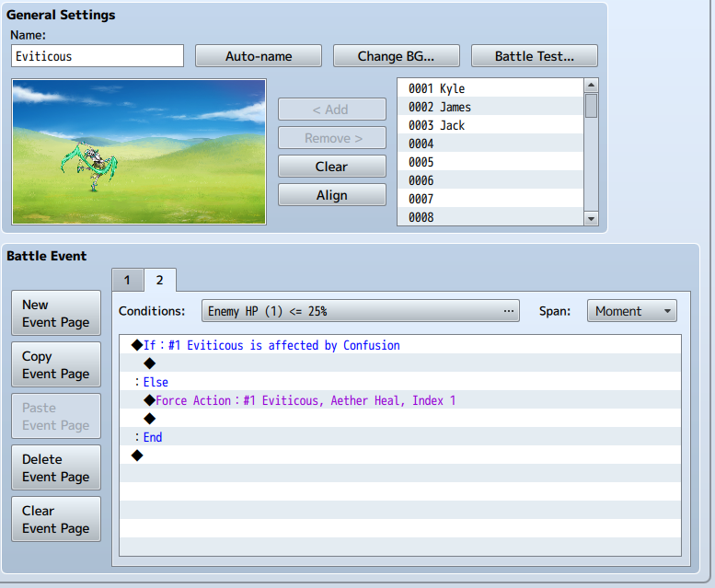The image size is (715, 588).
Task: Select the last empty command line after End
Action: 400,455
